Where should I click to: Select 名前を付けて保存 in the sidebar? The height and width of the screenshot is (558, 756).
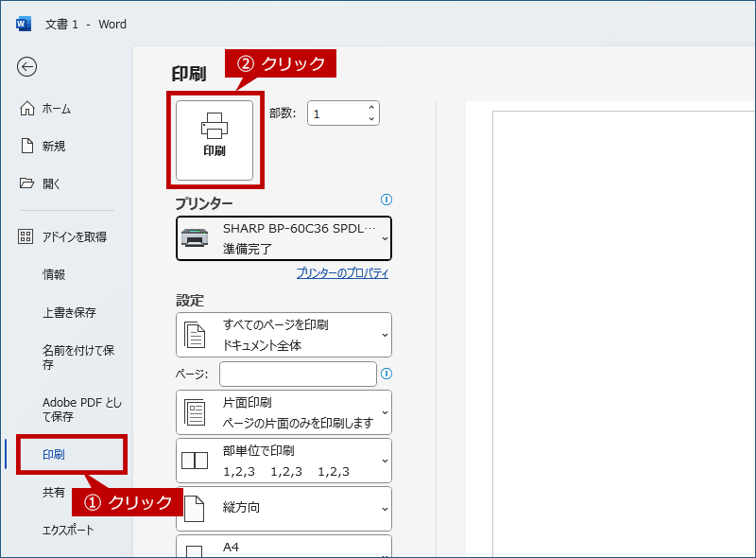(77, 357)
